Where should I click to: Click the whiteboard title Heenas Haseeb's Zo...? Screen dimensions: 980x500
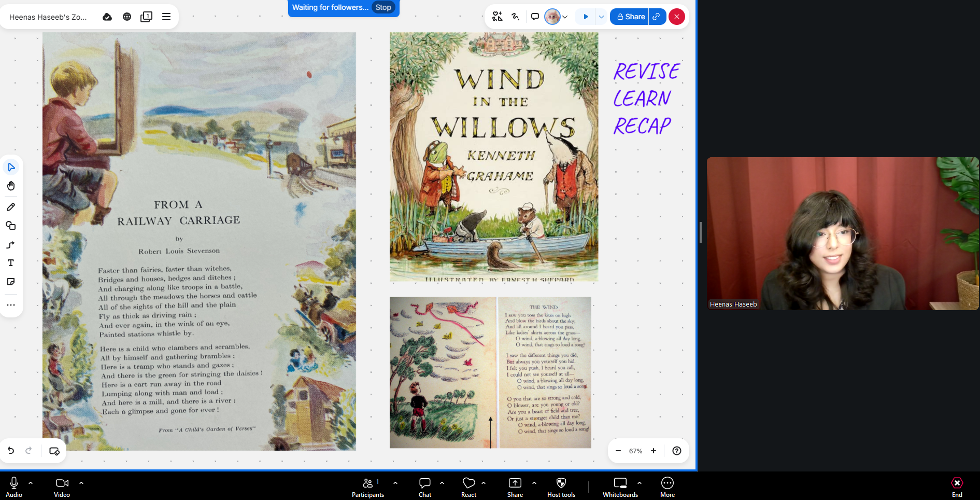(48, 17)
